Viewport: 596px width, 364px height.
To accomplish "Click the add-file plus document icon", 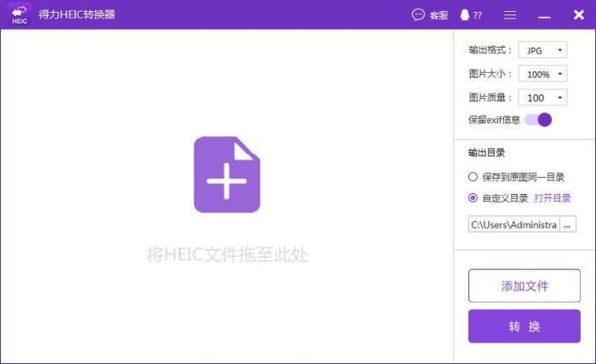I will click(227, 174).
